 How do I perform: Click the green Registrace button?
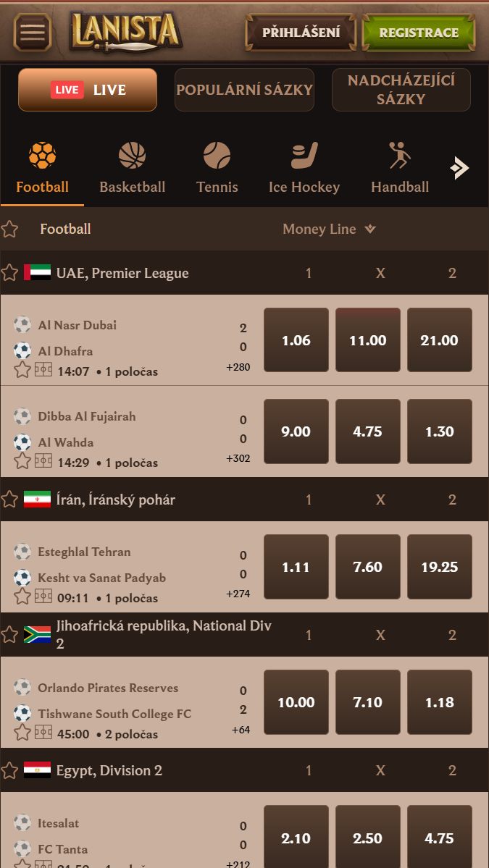tap(418, 33)
